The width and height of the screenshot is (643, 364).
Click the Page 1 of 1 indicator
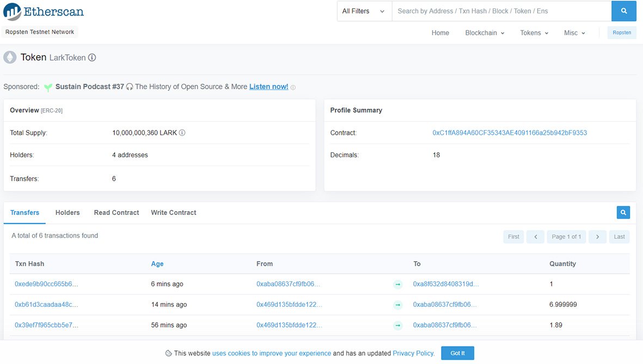[566, 237]
